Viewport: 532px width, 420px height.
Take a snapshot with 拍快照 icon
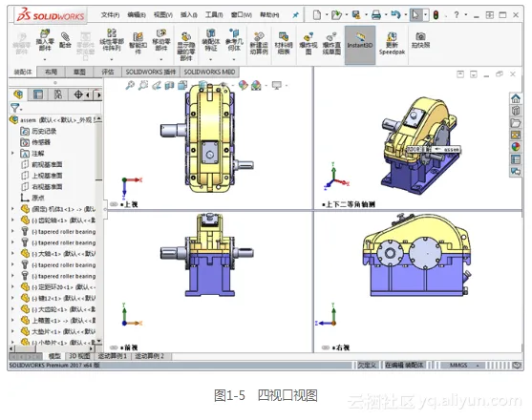[x=420, y=40]
